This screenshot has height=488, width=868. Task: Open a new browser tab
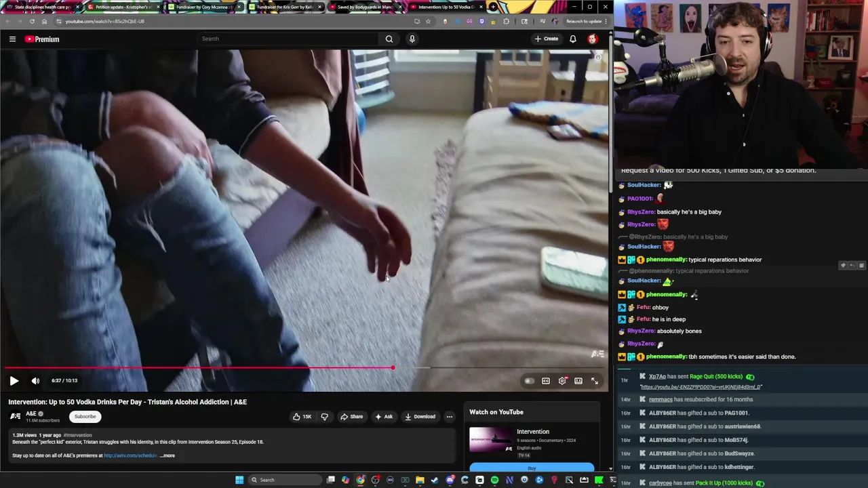click(493, 7)
